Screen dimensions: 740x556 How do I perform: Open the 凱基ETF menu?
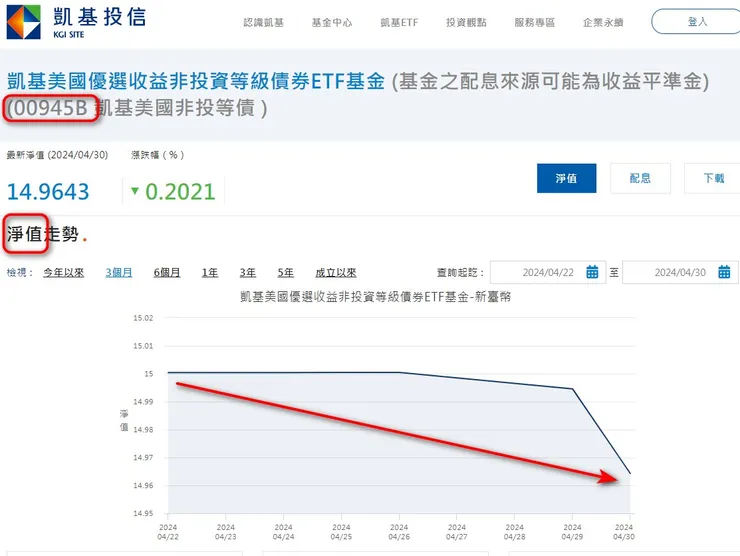point(399,22)
